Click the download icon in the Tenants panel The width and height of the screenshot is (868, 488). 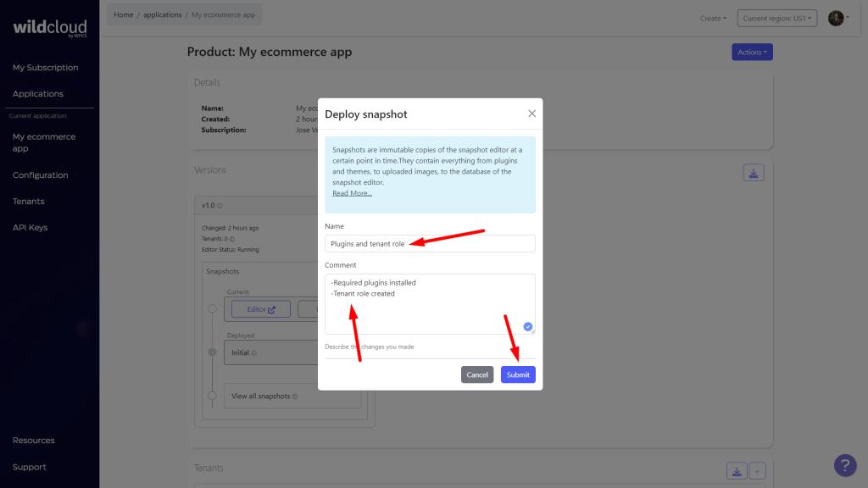pyautogui.click(x=737, y=470)
